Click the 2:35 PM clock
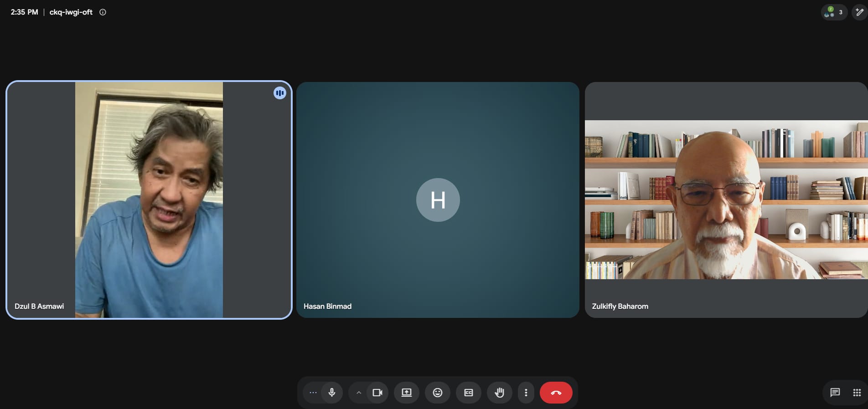Viewport: 868px width, 409px height. 25,12
